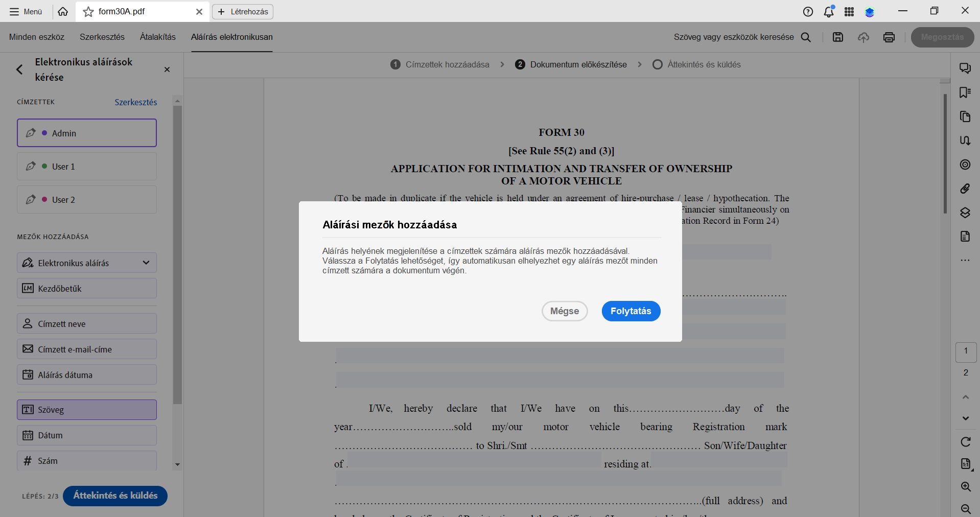Open the account profile avatar

click(x=870, y=12)
